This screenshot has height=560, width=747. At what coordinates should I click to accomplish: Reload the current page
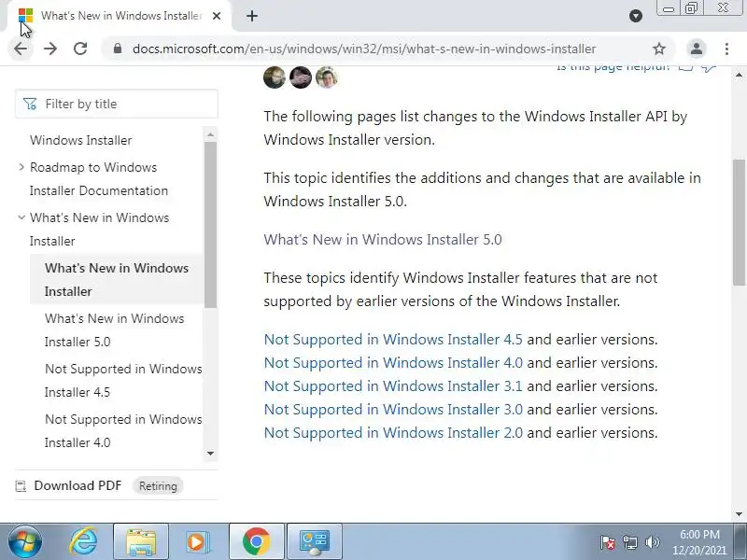coord(80,49)
